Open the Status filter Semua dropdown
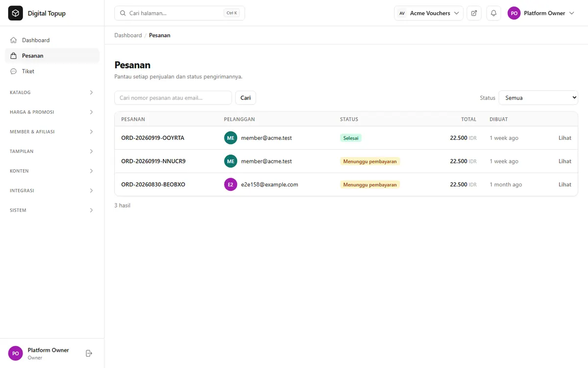588x368 pixels. [x=539, y=98]
